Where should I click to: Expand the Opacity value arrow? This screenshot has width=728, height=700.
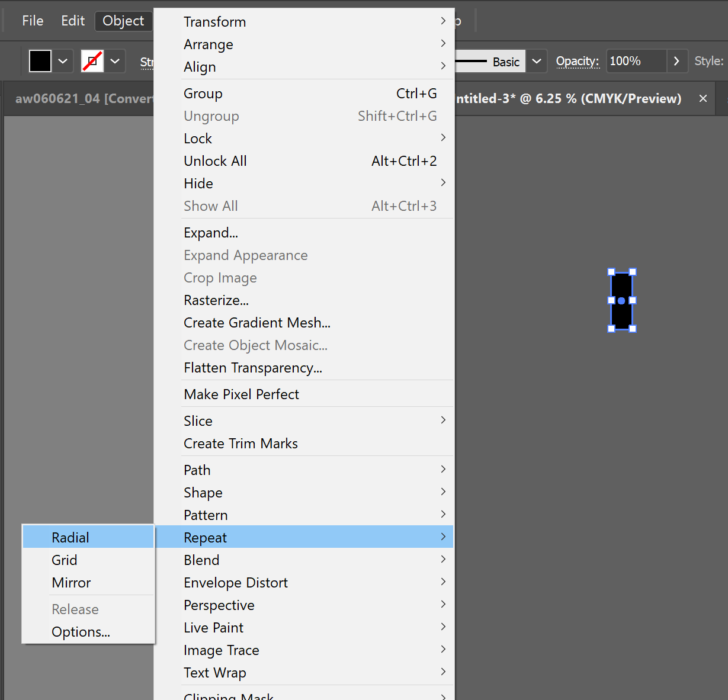click(x=676, y=61)
